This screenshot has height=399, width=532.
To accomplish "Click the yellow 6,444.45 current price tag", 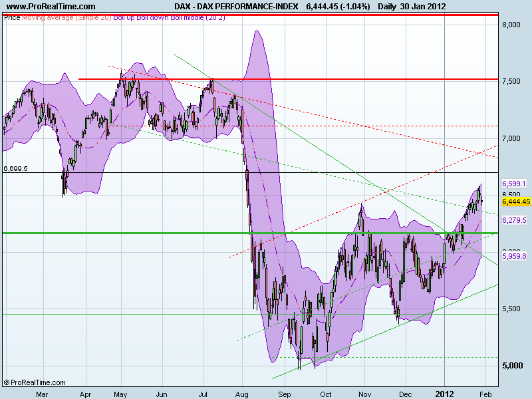I will 516,201.
